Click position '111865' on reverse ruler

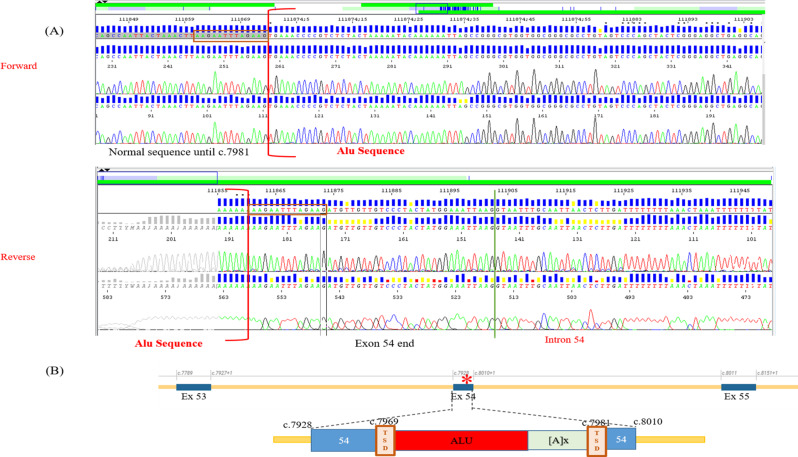(x=275, y=190)
